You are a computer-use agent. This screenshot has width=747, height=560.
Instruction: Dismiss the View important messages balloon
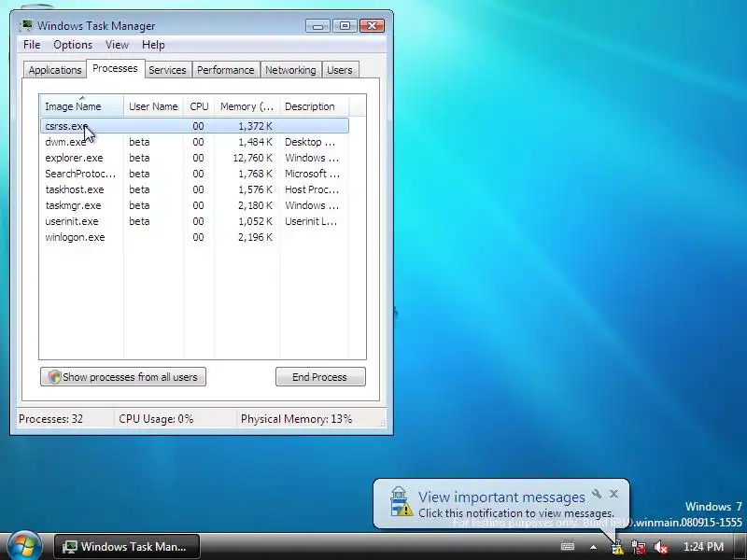(613, 494)
